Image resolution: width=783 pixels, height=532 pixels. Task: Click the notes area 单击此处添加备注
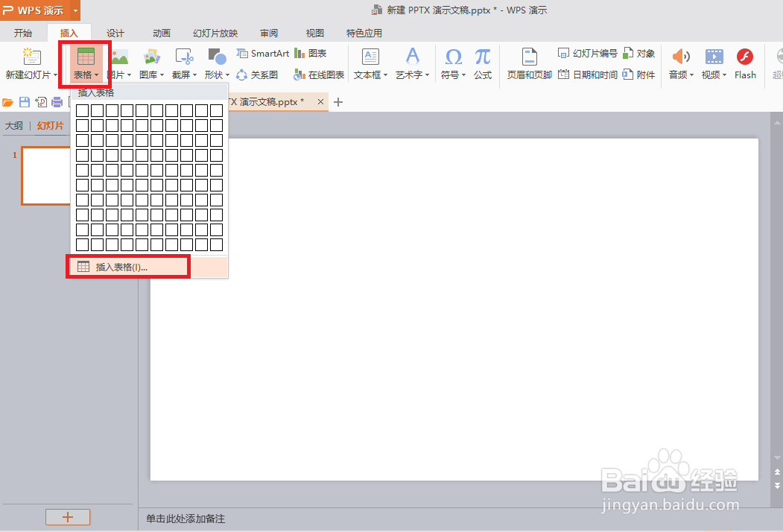(186, 519)
